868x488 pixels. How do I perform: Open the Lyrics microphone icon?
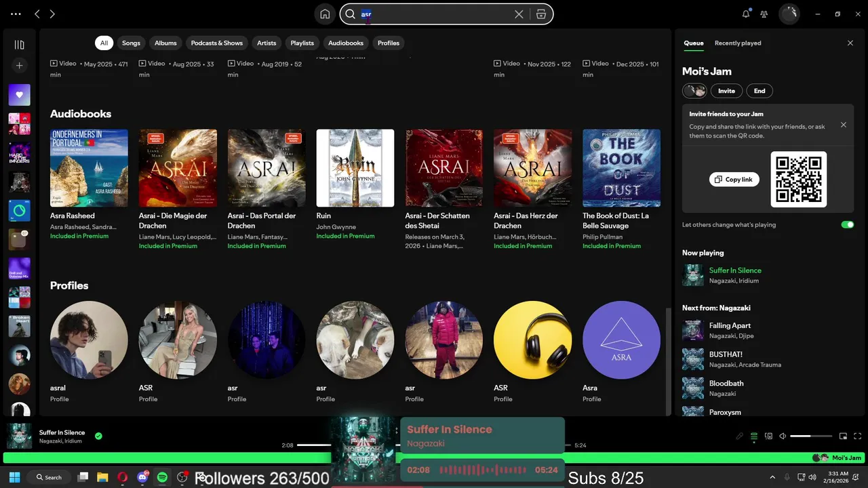pos(740,436)
